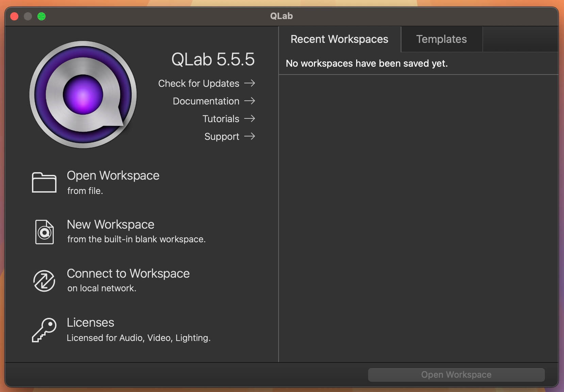The width and height of the screenshot is (564, 392).
Task: Click the arrow next to Tutorials
Action: point(250,118)
